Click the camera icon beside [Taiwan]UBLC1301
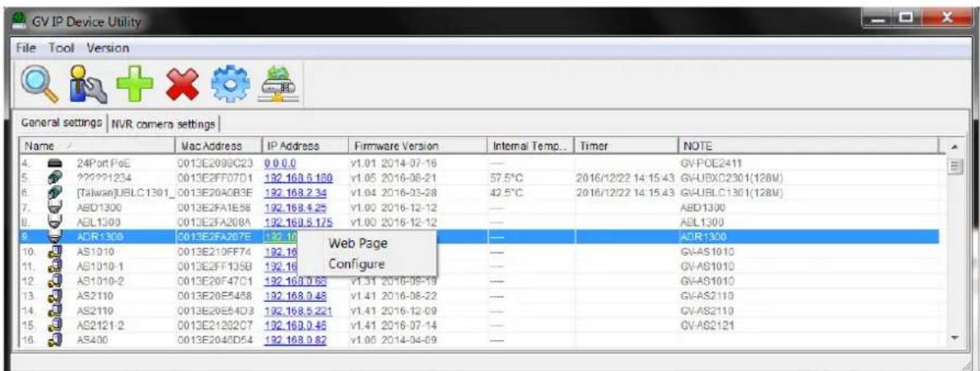Image resolution: width=980 pixels, height=371 pixels. pyautogui.click(x=55, y=192)
